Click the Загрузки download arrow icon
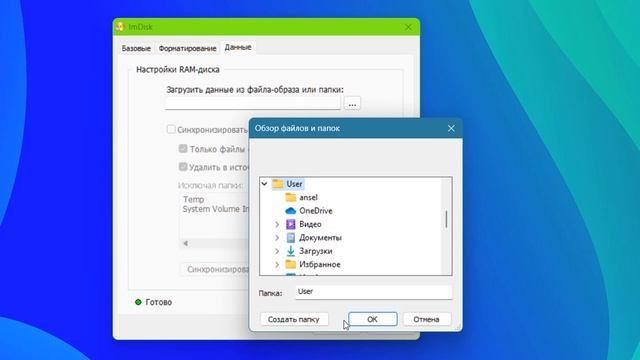The height and width of the screenshot is (360, 640). coord(291,251)
